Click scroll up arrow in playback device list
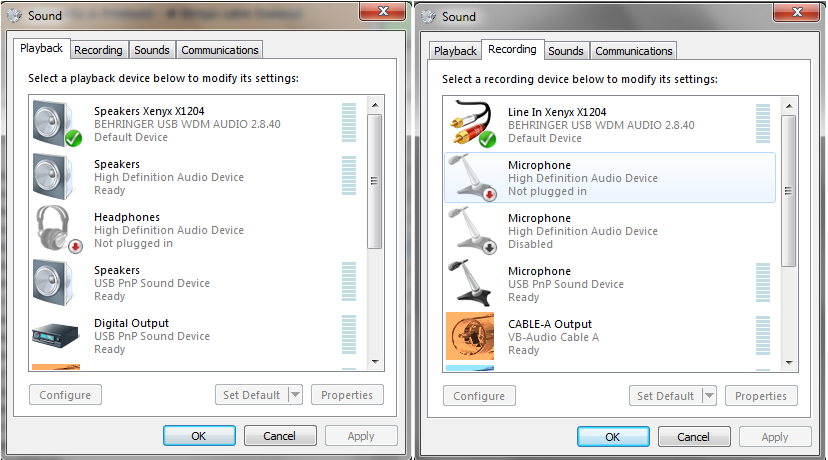The height and width of the screenshot is (460, 828). point(375,105)
